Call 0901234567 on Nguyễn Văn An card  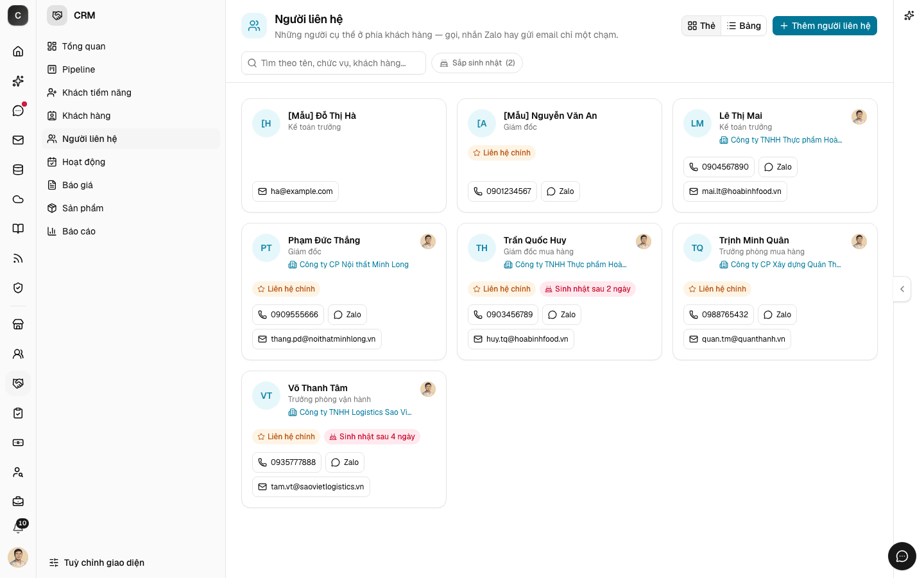(502, 191)
